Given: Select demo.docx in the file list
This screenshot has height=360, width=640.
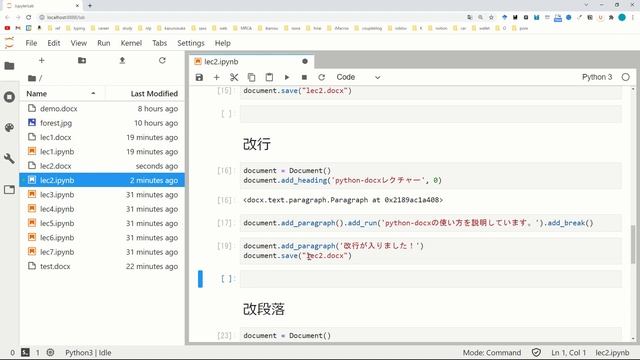Looking at the screenshot, I should pos(102,109).
